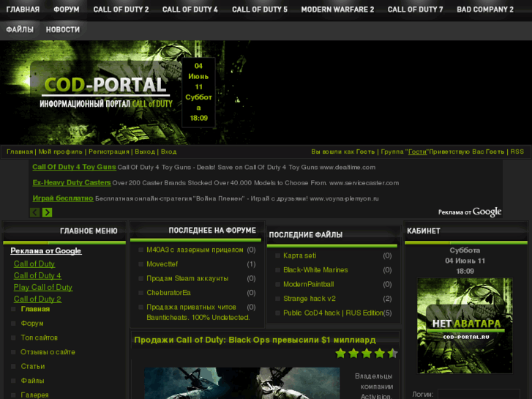Rate the article with the first star

coord(340,353)
